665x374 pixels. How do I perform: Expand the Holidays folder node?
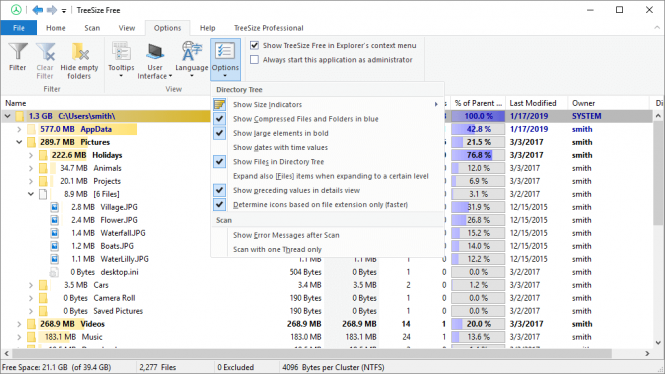click(x=31, y=155)
